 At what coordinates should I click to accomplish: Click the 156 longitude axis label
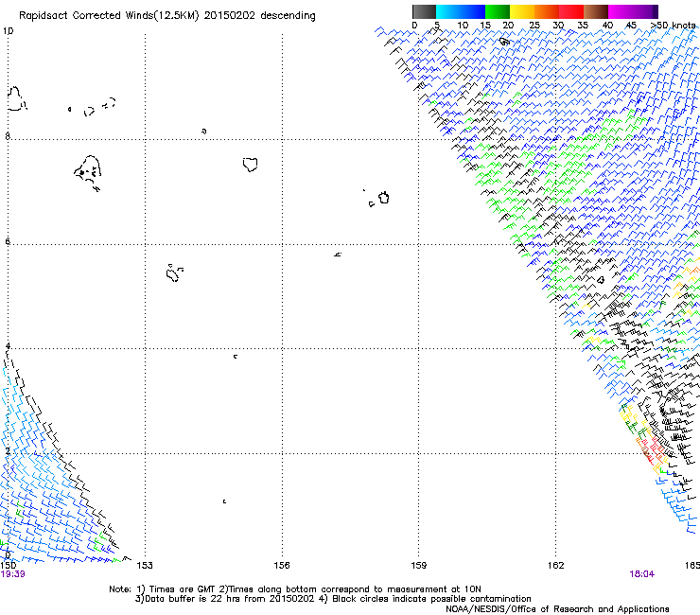(x=282, y=566)
